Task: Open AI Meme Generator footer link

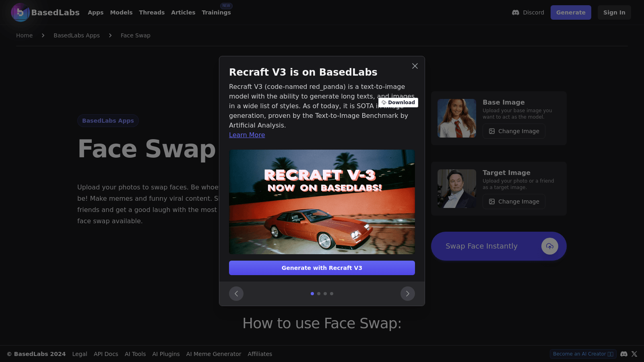Action: pos(214,354)
